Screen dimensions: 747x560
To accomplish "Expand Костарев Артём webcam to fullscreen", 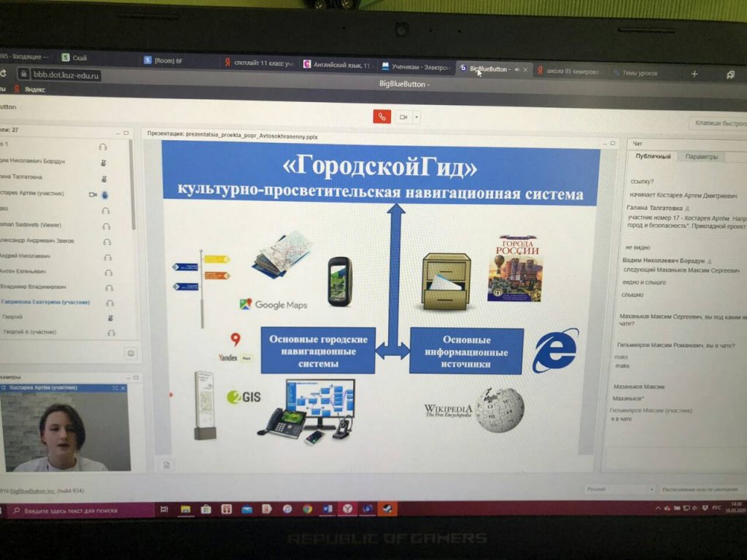I will (115, 389).
